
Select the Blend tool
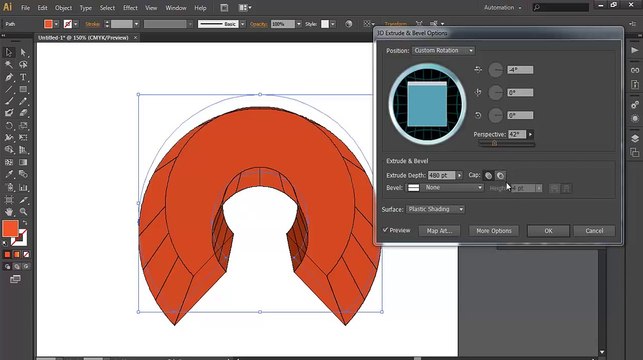23,174
